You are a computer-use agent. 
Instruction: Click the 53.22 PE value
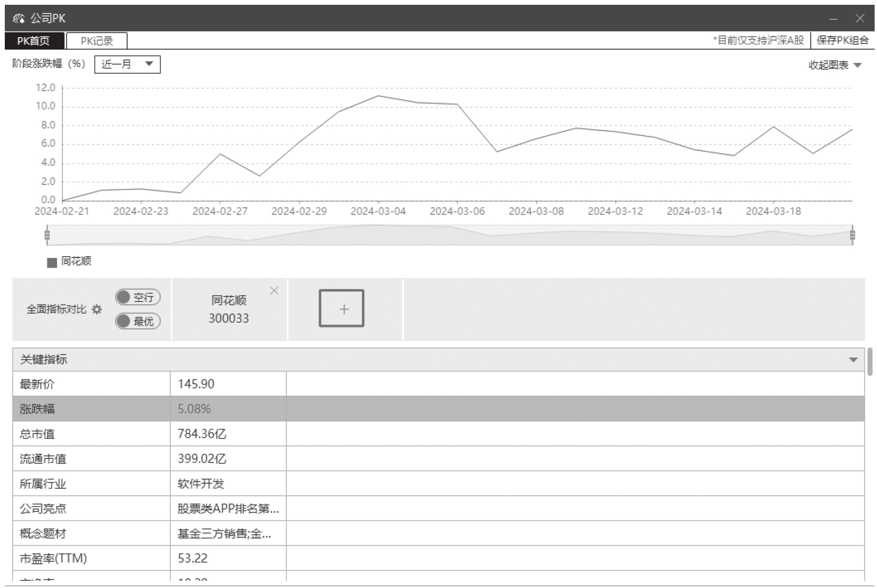(192, 559)
